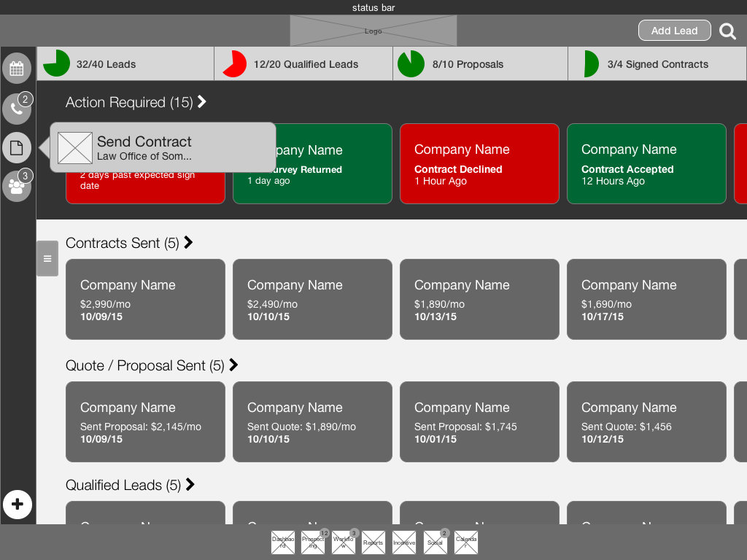
Task: Open the people group icon with badge 3
Action: click(17, 186)
